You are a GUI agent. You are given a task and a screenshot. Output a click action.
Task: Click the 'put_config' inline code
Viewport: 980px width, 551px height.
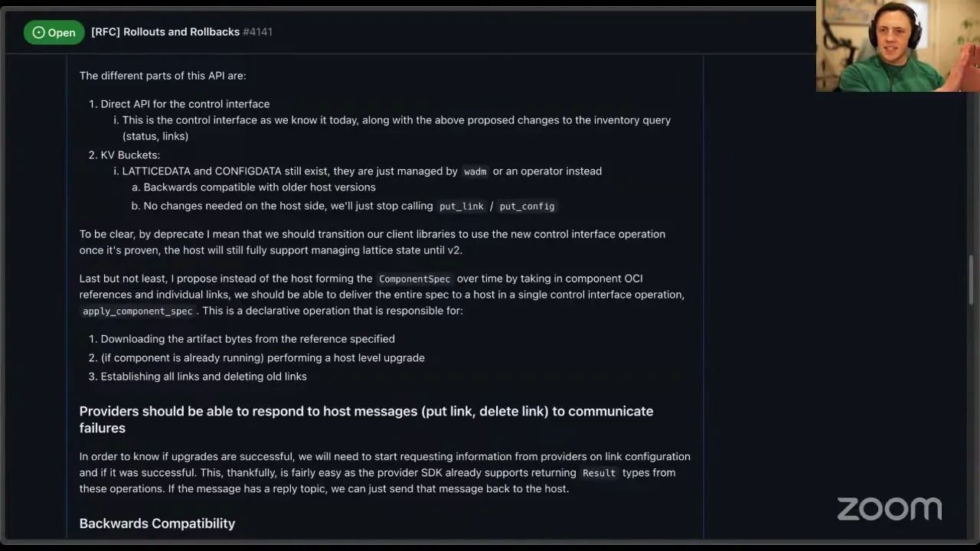[527, 207]
